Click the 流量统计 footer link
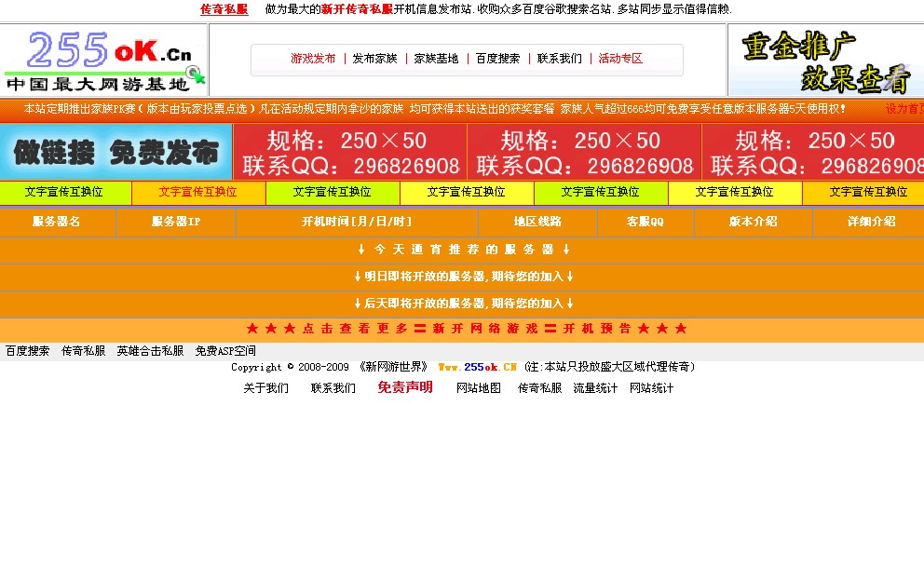This screenshot has width=924, height=568. [x=594, y=388]
